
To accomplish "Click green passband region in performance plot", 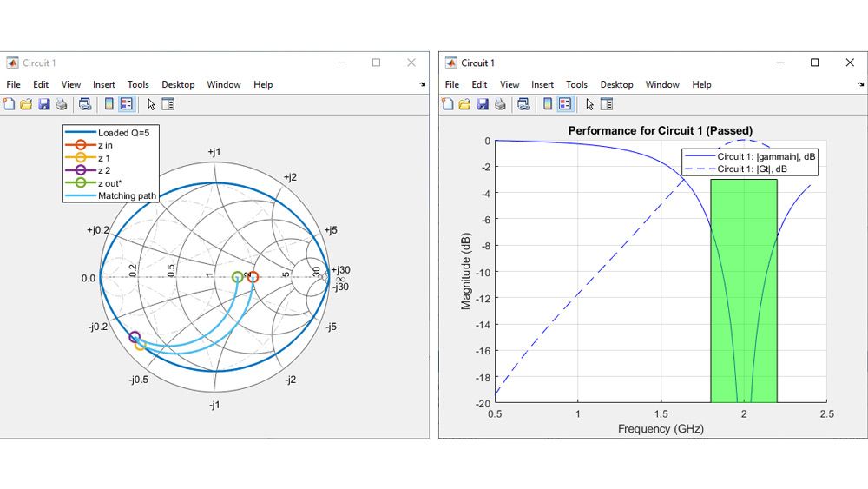I will click(x=744, y=291).
